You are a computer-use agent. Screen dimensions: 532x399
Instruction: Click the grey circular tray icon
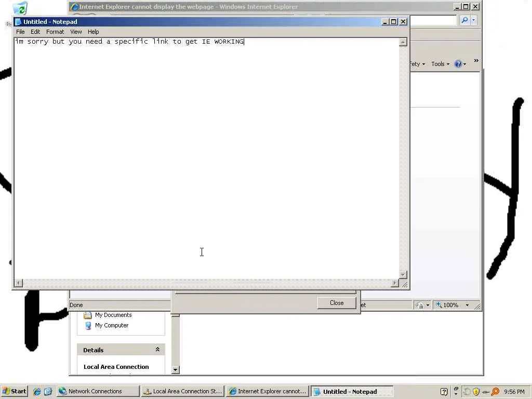tap(467, 392)
